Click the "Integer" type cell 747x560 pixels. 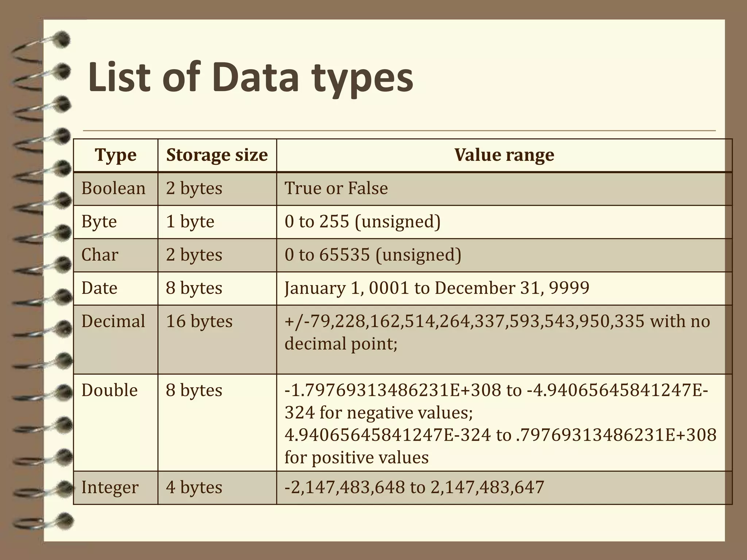click(x=110, y=487)
